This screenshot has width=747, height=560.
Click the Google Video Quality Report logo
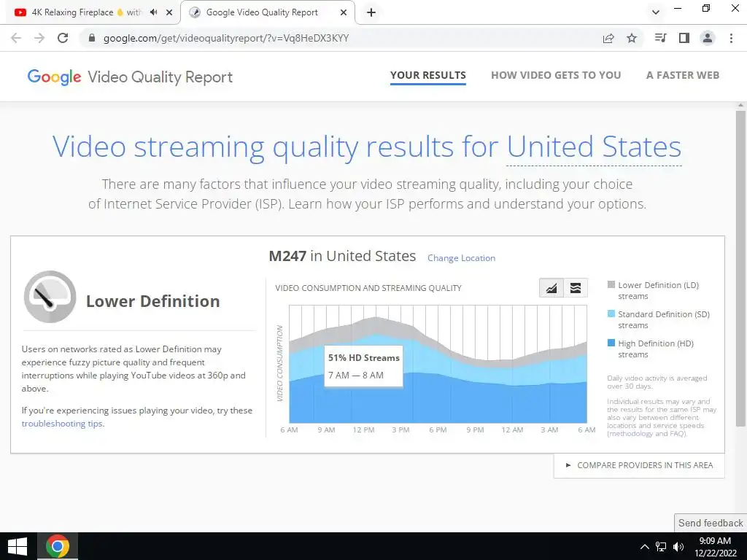130,77
